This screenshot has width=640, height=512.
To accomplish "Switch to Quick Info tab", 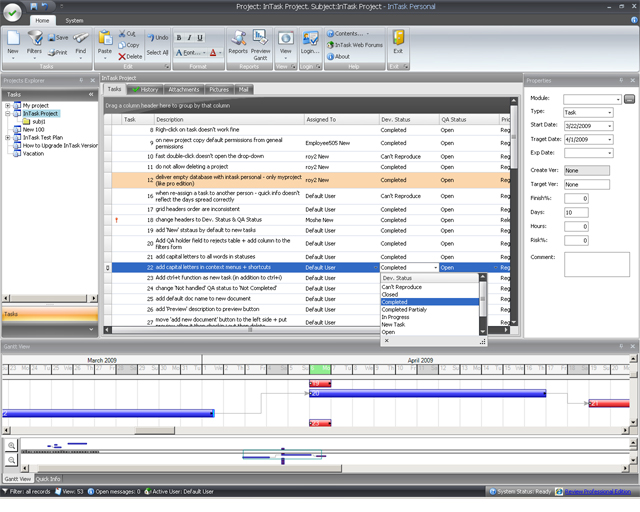I will click(x=48, y=479).
